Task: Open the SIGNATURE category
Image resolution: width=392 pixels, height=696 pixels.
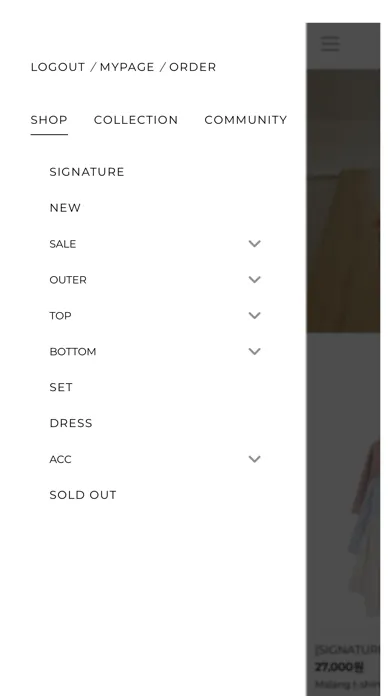Action: (x=87, y=172)
